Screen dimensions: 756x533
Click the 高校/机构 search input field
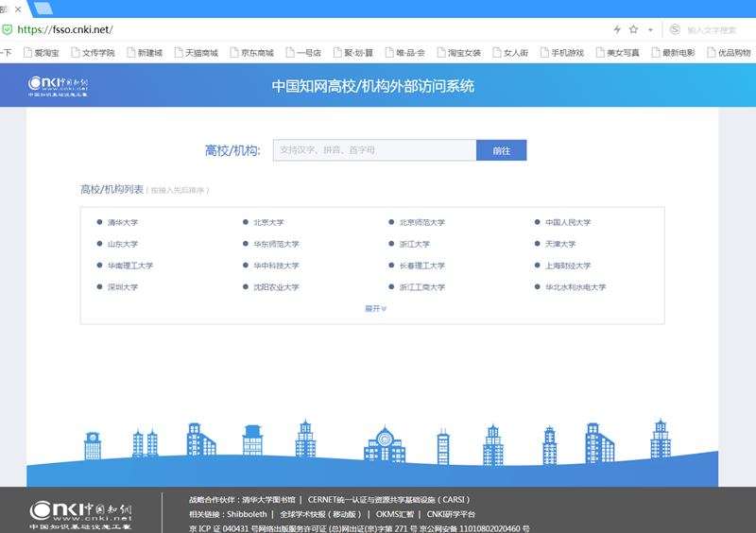(374, 150)
